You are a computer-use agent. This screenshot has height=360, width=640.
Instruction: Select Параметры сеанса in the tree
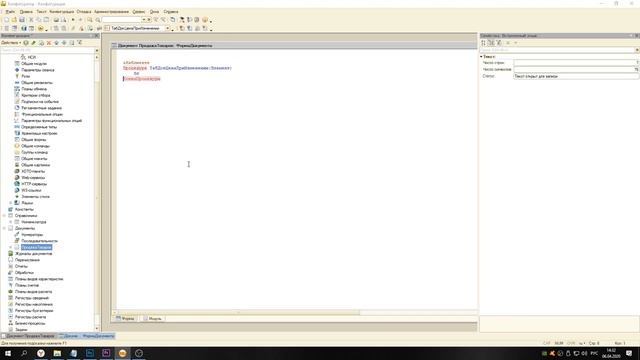tap(38, 70)
